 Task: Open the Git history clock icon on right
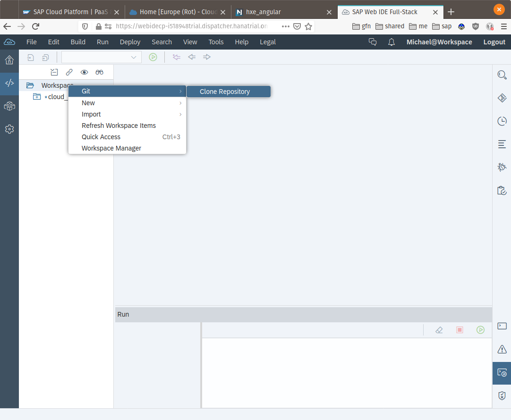pyautogui.click(x=502, y=121)
